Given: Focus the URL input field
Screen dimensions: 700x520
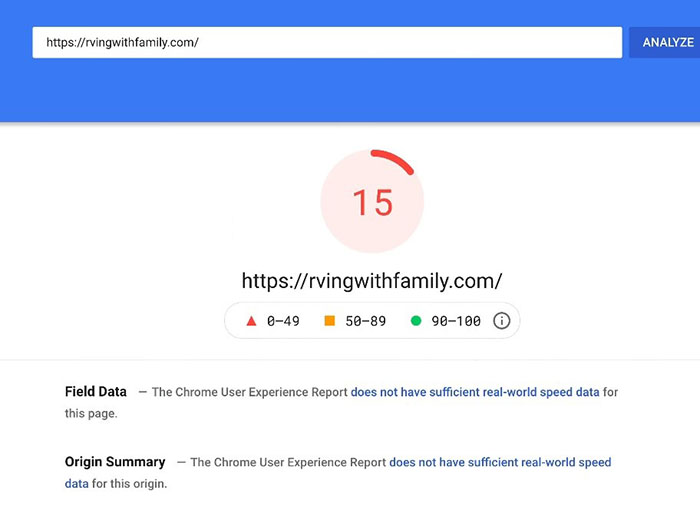Looking at the screenshot, I should click(327, 43).
